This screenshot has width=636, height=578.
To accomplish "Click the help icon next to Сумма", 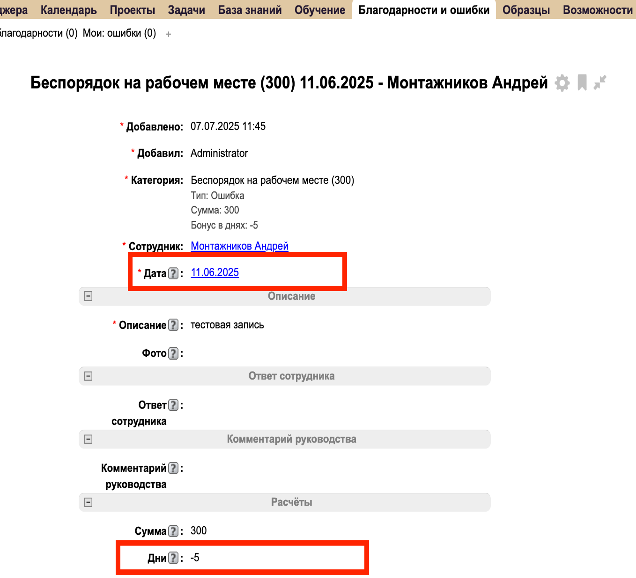I will 173,531.
